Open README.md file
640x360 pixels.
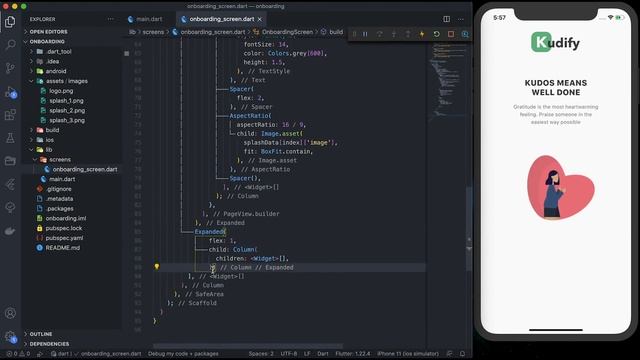(62, 247)
